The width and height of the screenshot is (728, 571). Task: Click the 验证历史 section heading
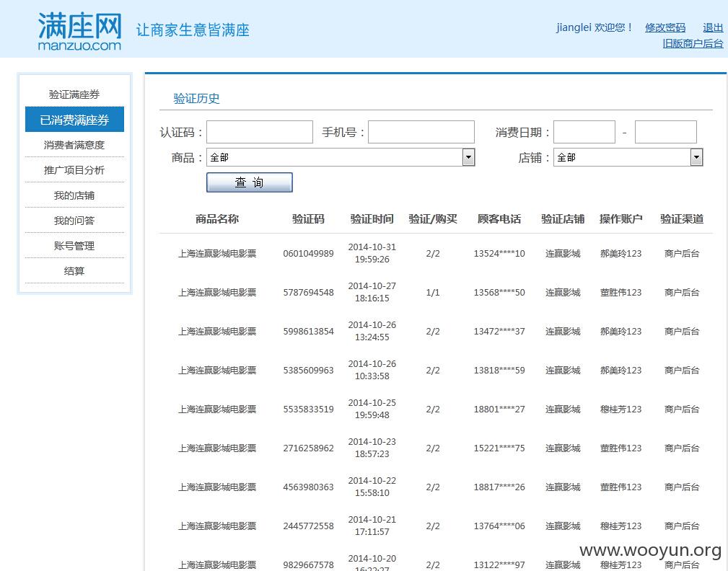(196, 98)
